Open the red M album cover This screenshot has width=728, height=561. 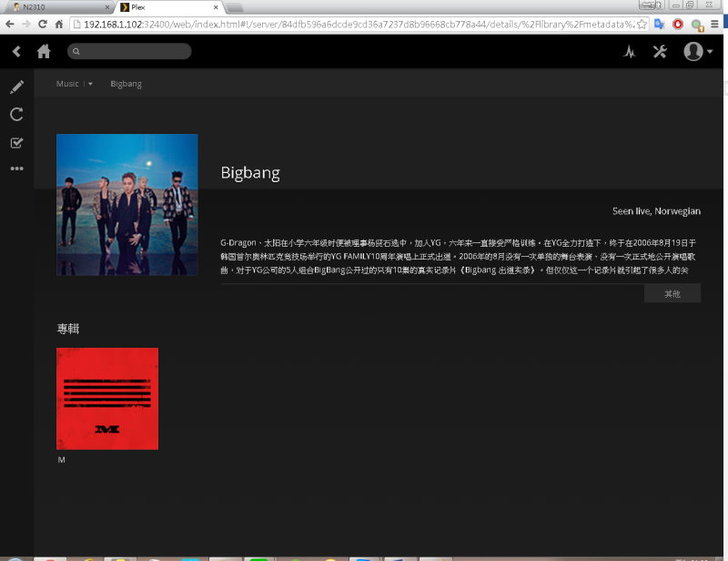point(107,398)
